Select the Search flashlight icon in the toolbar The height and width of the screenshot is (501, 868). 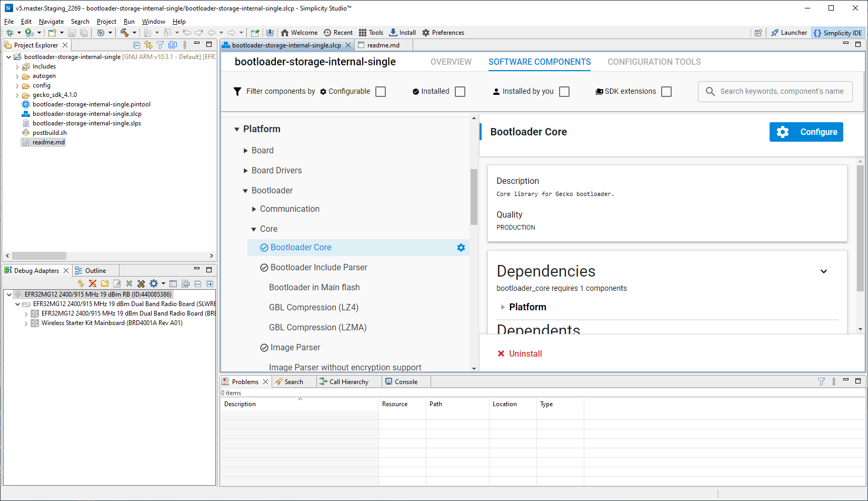pyautogui.click(x=101, y=32)
